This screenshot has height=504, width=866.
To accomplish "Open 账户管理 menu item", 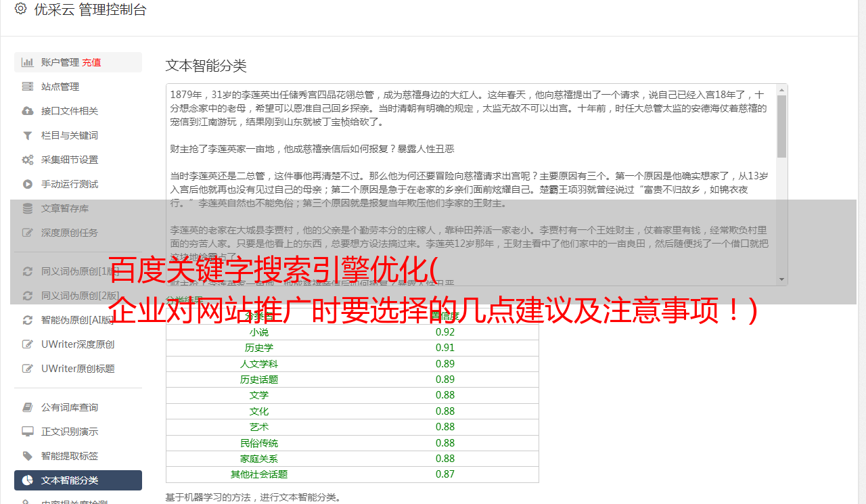I will [78, 62].
